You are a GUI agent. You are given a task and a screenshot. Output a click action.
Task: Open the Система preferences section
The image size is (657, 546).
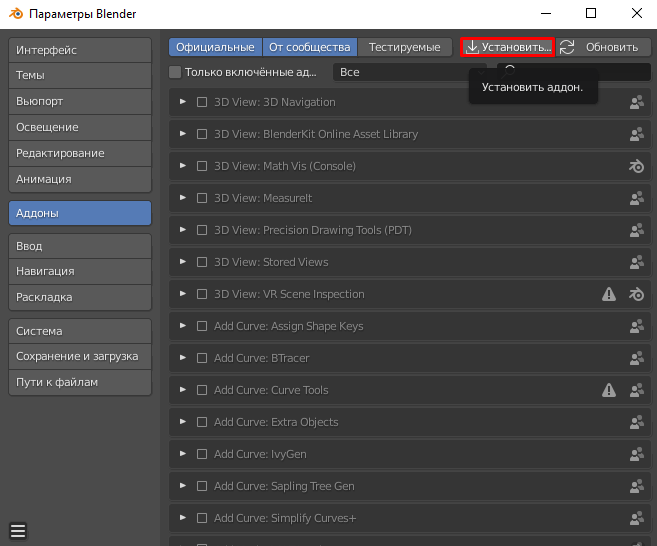pyautogui.click(x=80, y=331)
